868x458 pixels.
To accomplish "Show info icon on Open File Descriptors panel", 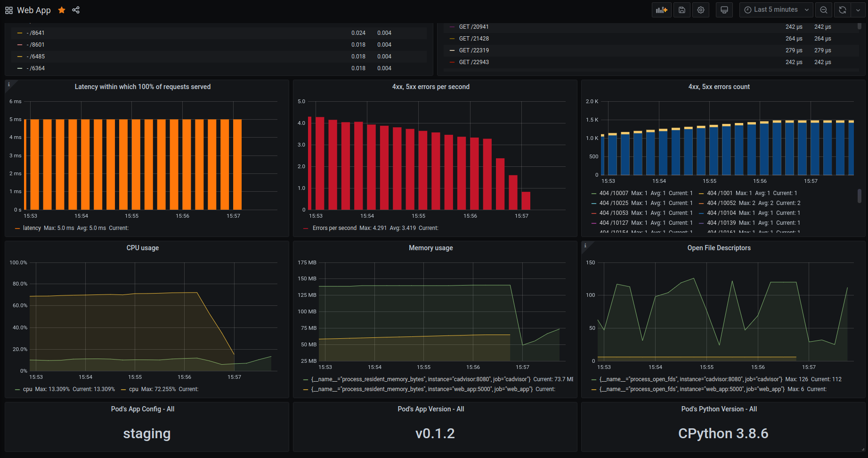I will coord(585,245).
